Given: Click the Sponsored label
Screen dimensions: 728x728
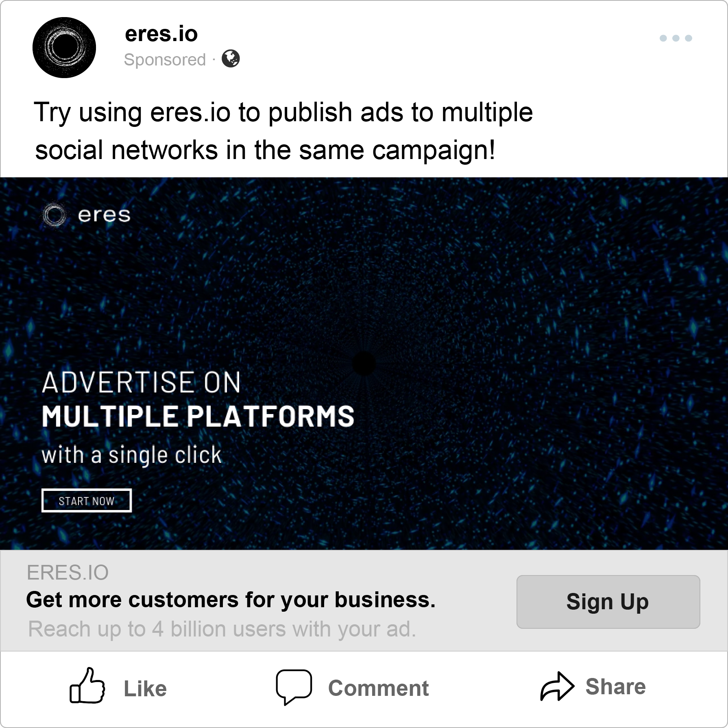Looking at the screenshot, I should 165,60.
